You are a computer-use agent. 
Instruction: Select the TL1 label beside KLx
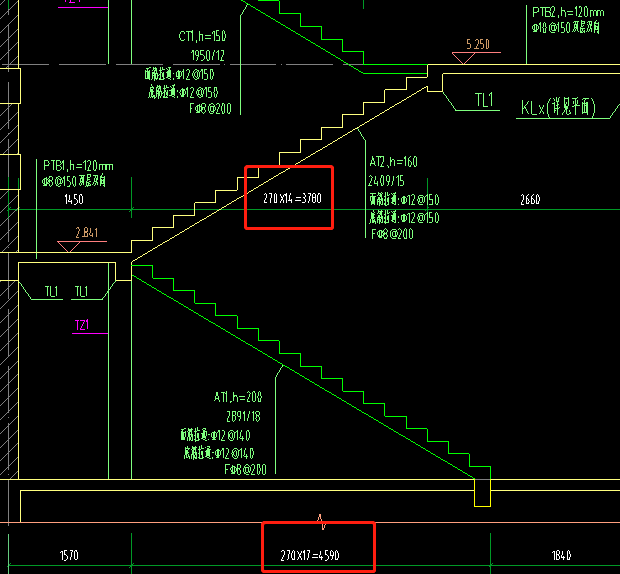coord(484,100)
